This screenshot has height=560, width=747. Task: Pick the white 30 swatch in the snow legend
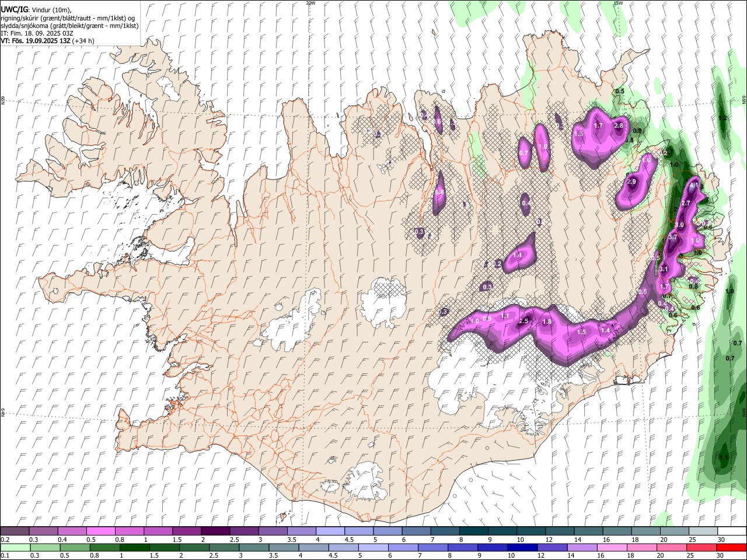(x=732, y=531)
